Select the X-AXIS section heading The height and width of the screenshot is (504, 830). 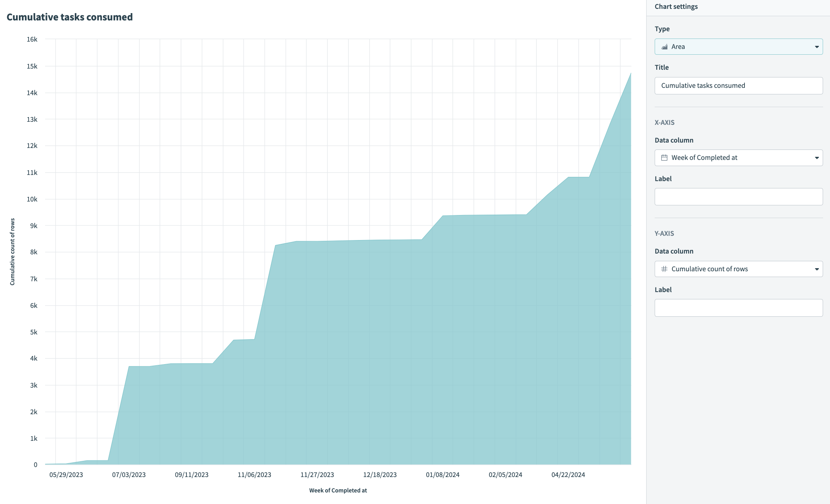pyautogui.click(x=665, y=122)
